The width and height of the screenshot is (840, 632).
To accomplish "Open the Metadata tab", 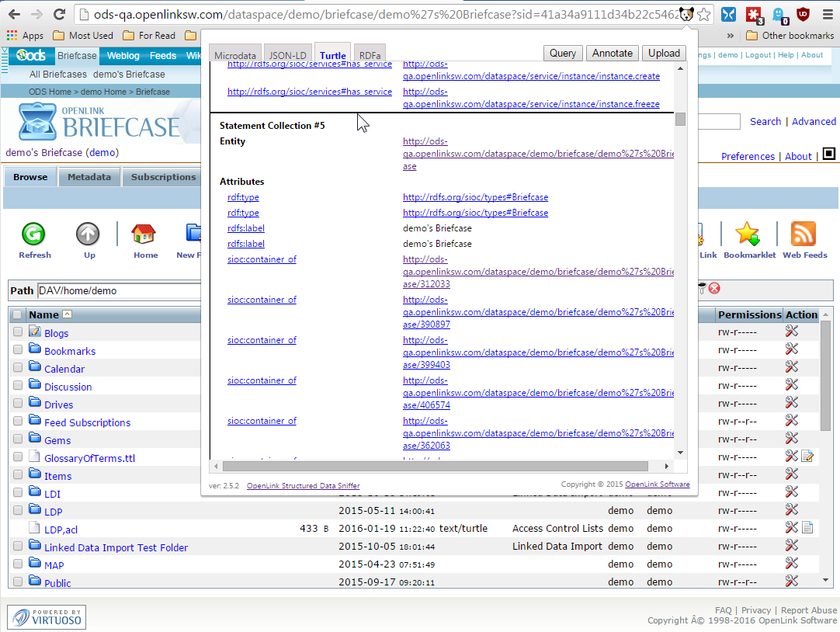I will click(89, 177).
